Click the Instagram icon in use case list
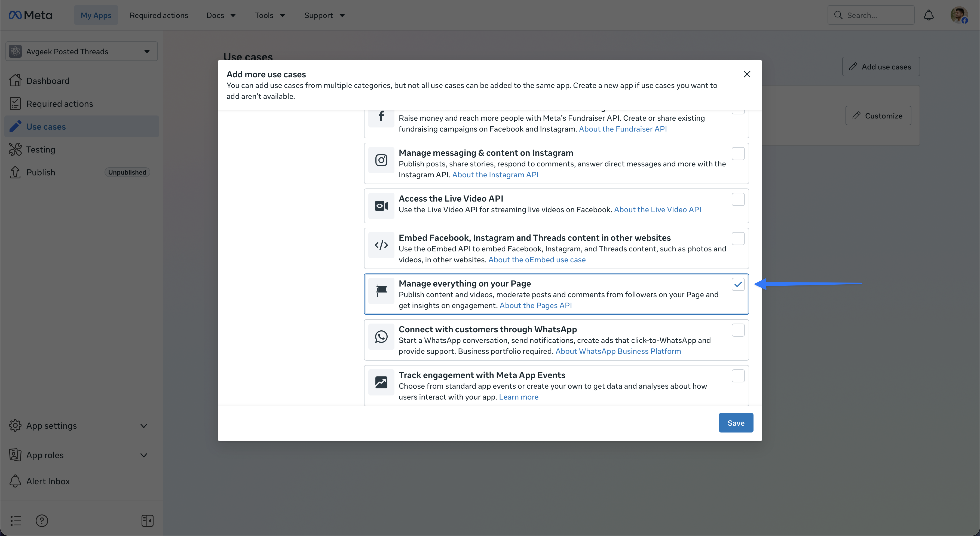Image resolution: width=980 pixels, height=536 pixels. tap(381, 160)
